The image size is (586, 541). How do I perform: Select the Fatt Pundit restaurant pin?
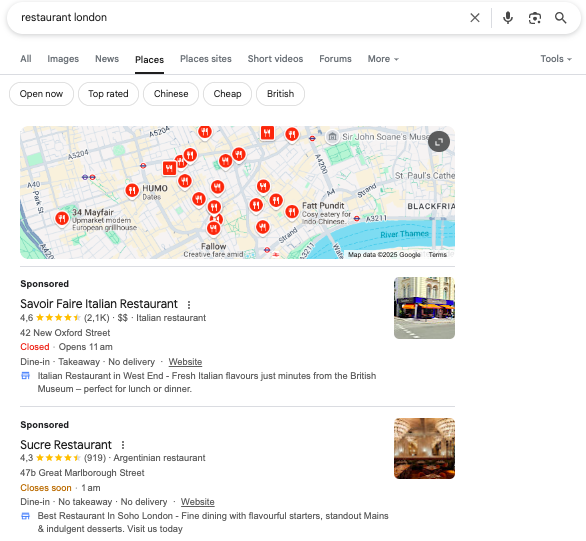292,212
